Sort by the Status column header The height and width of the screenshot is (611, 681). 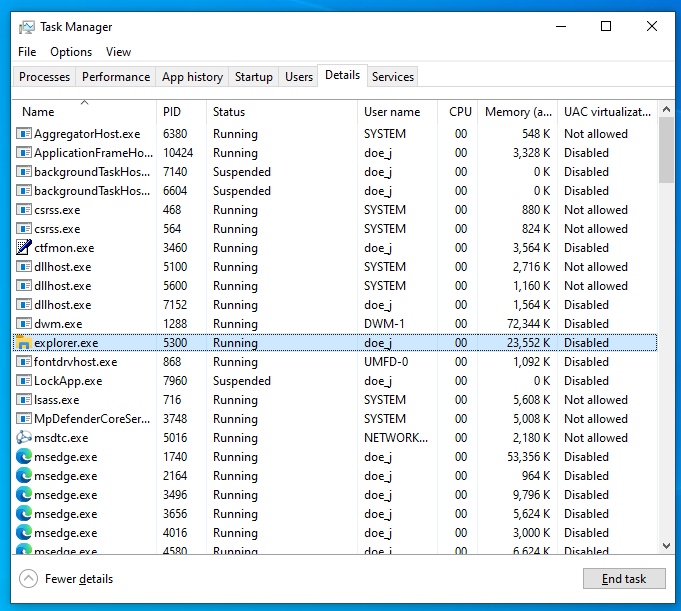point(282,112)
